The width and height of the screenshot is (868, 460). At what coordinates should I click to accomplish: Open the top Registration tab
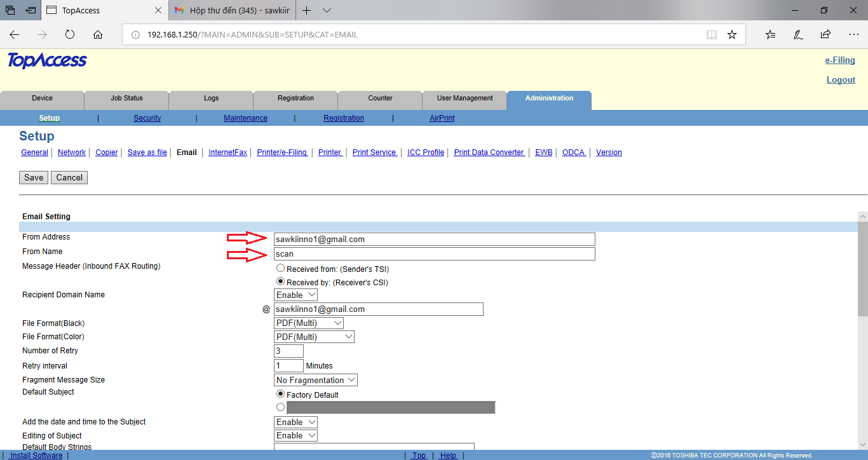[x=295, y=98]
